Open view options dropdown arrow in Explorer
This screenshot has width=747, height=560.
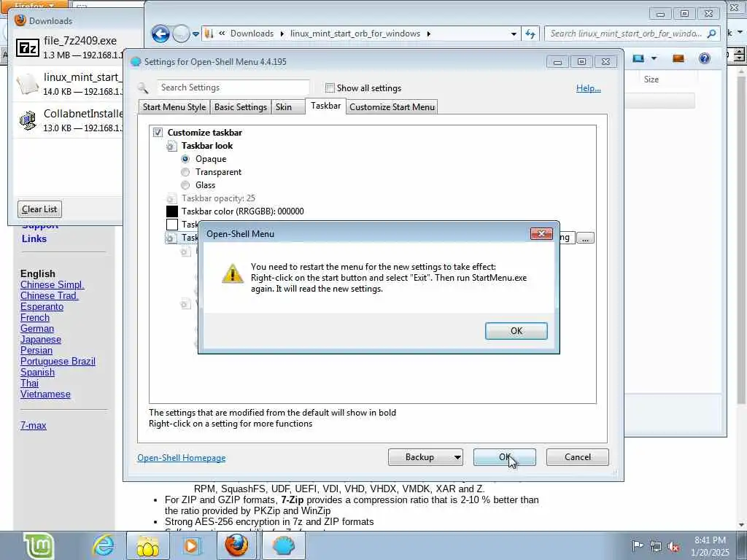point(654,58)
